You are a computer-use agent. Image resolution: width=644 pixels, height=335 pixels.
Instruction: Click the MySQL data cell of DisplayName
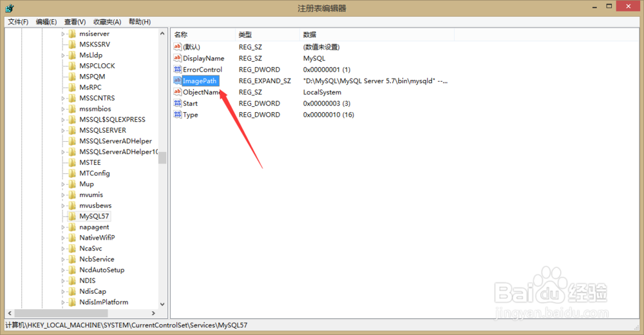[x=314, y=59]
